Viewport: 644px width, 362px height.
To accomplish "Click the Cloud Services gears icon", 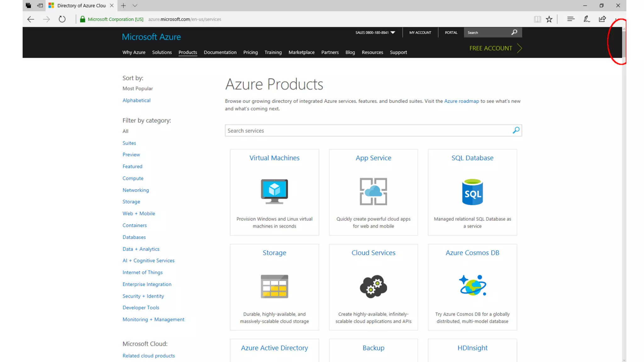I will pyautogui.click(x=373, y=286).
